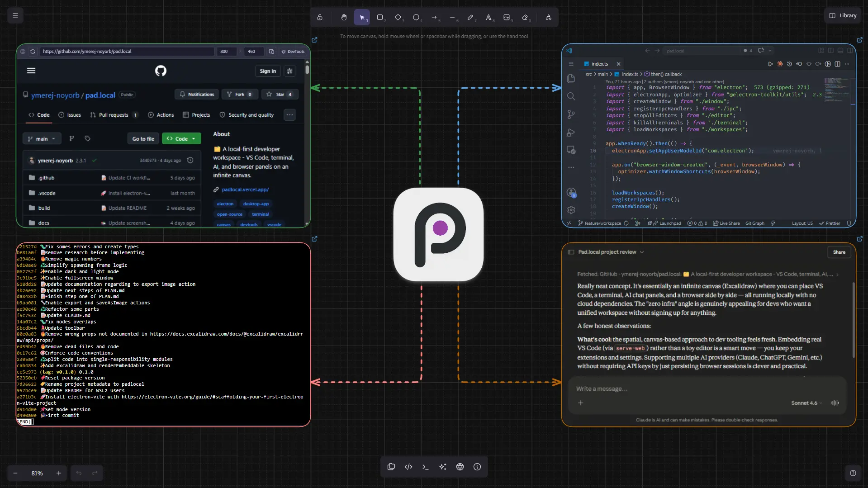Select the Eraser tool
Screen dimensions: 868x488
click(525, 17)
